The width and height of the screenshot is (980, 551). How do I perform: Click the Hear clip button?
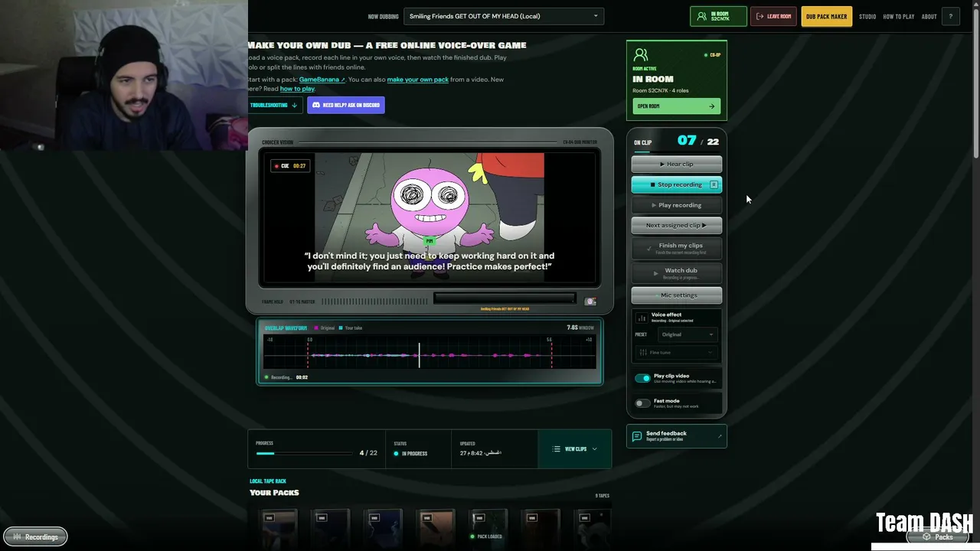pyautogui.click(x=676, y=164)
